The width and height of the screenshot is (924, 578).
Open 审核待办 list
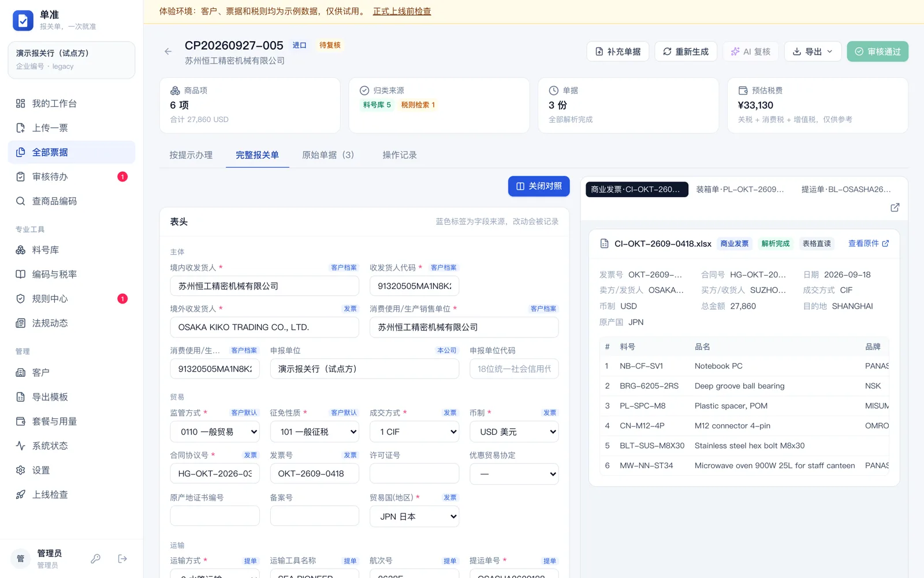click(72, 177)
